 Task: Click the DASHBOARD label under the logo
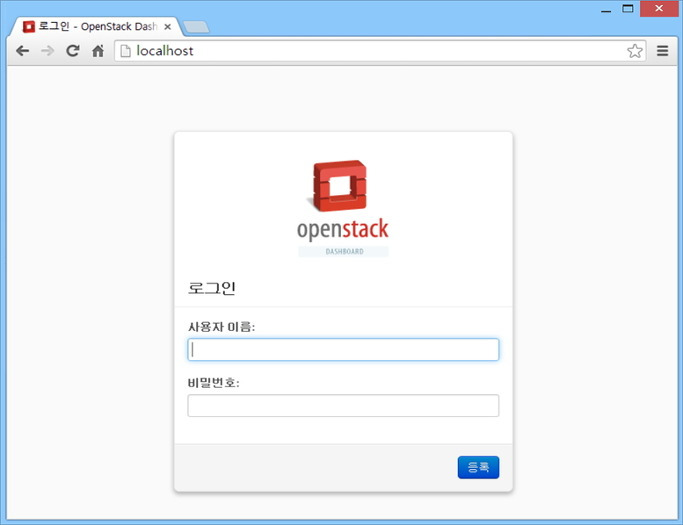point(344,251)
